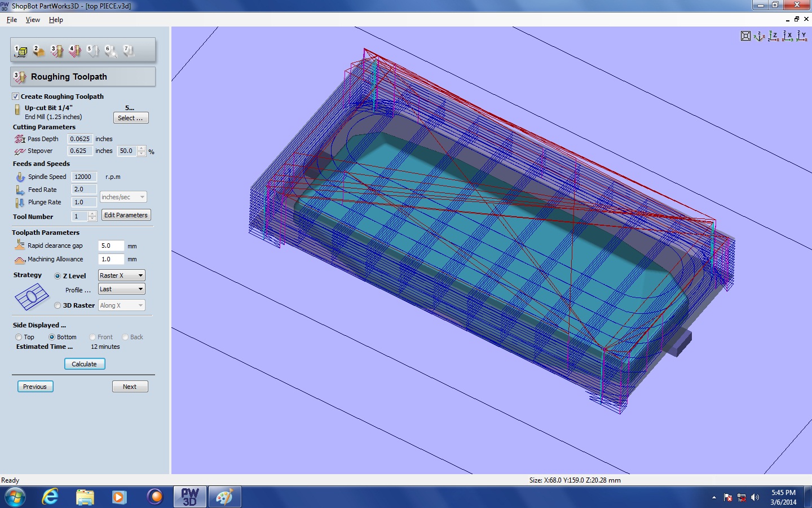Click Pass Depth input field
Viewport: 812px width, 508px height.
coord(80,139)
